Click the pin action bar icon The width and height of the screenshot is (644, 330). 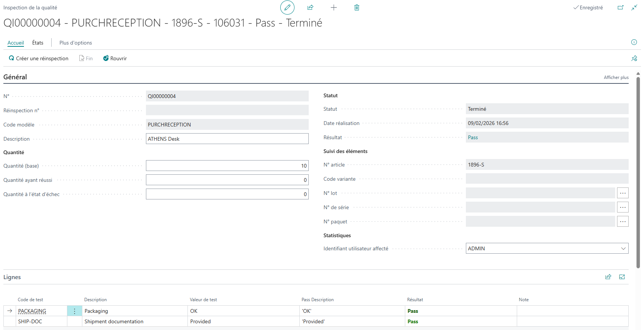(634, 58)
